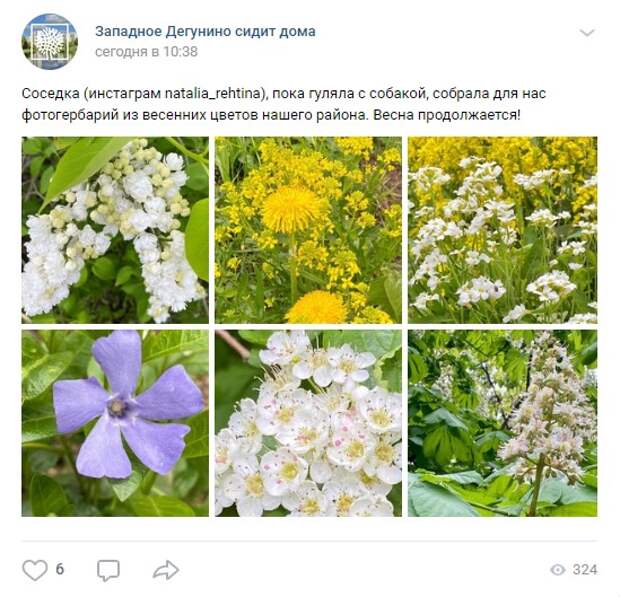Open the community avatar image
620x597 pixels.
pyautogui.click(x=49, y=41)
